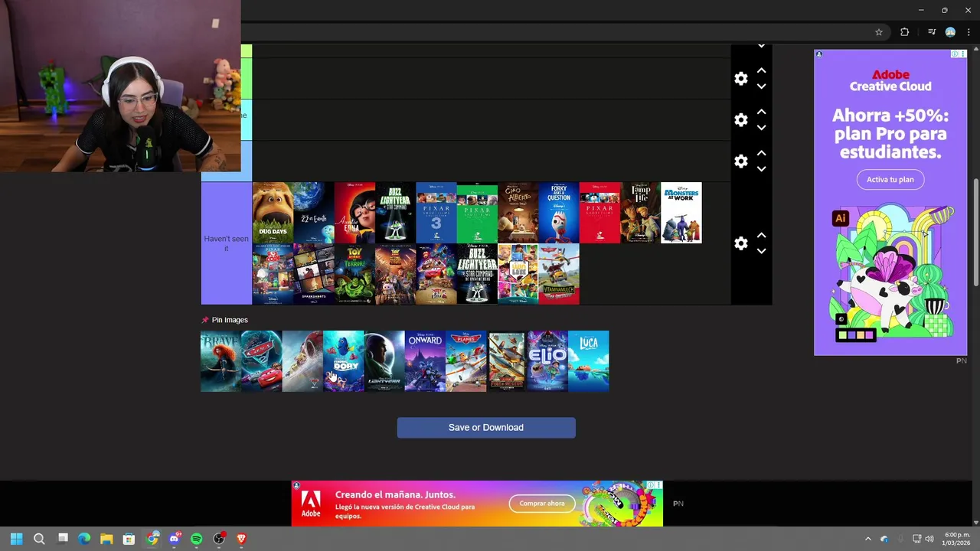Open settings gear for the light-cyan tier row
The image size is (980, 551).
(741, 120)
